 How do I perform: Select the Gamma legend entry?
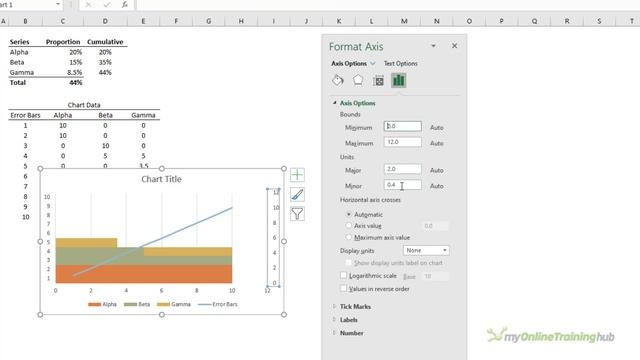click(174, 304)
